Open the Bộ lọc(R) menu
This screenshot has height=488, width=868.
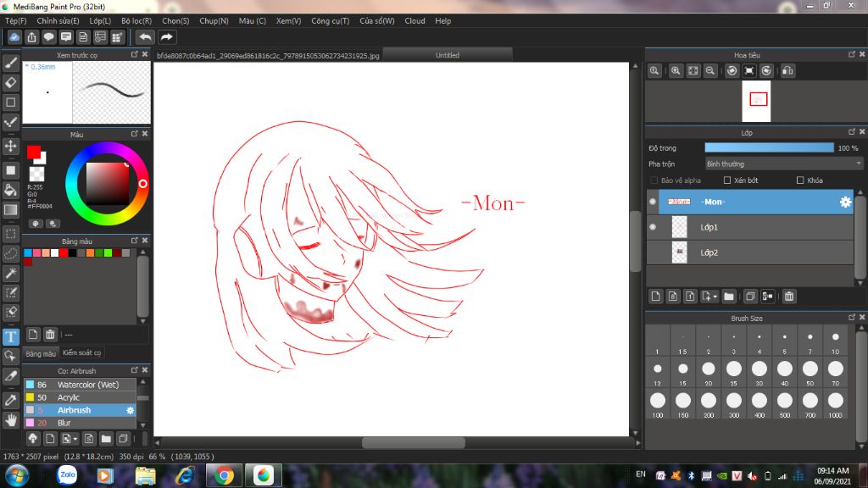[x=136, y=20]
